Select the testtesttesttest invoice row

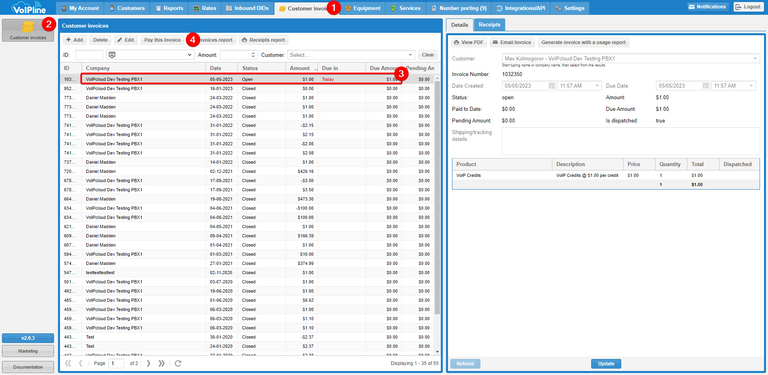pyautogui.click(x=247, y=273)
